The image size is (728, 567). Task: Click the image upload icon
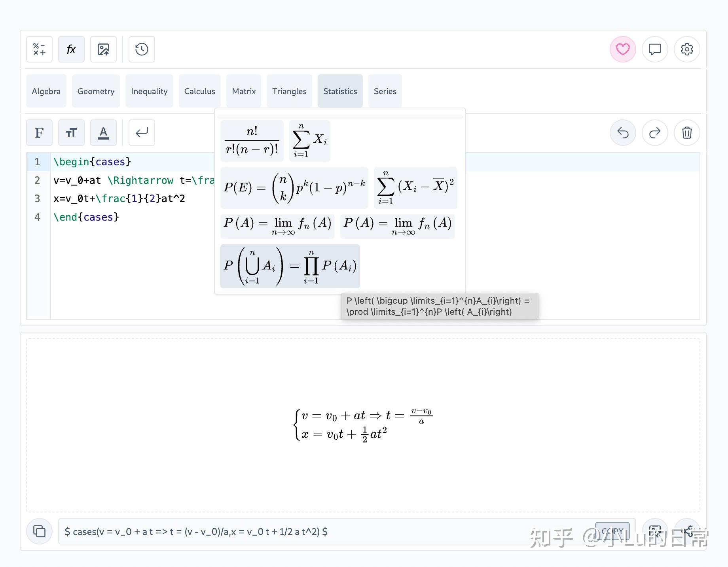(103, 49)
